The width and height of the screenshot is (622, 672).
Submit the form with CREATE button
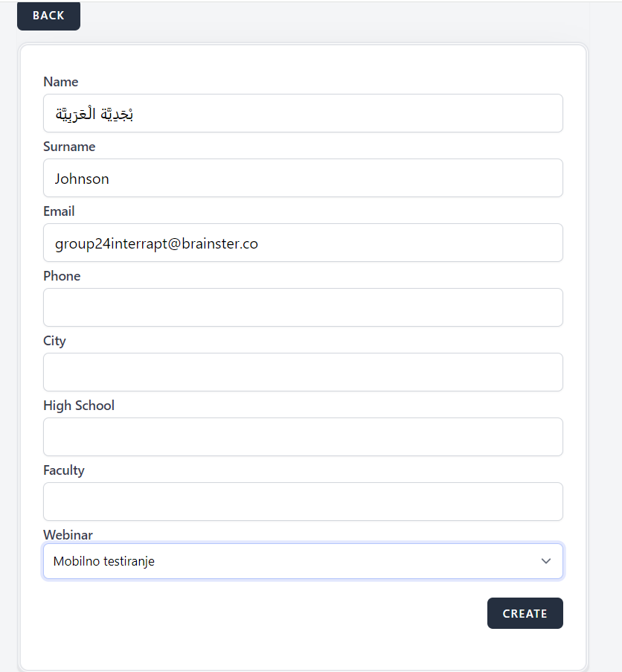pyautogui.click(x=525, y=613)
